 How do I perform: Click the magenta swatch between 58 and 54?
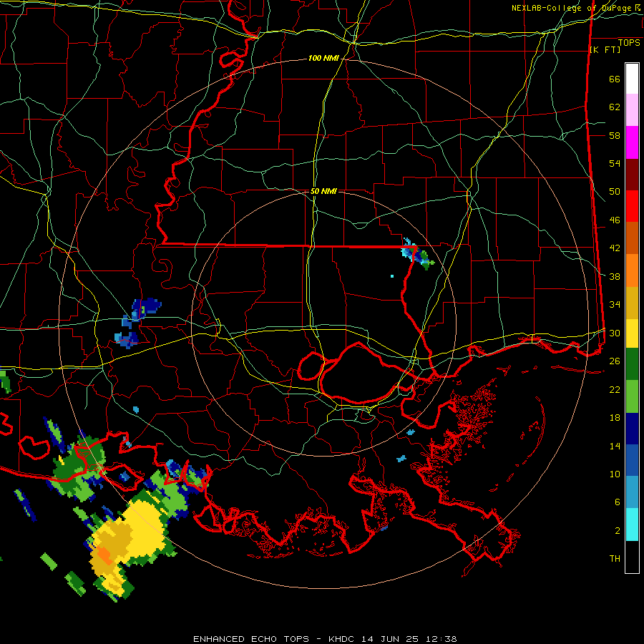coord(632,142)
